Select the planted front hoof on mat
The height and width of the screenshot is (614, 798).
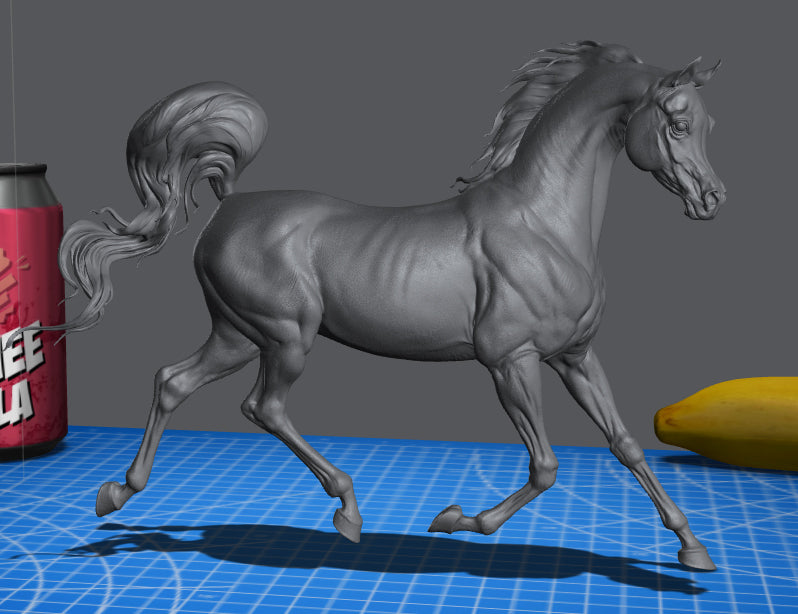click(x=696, y=556)
